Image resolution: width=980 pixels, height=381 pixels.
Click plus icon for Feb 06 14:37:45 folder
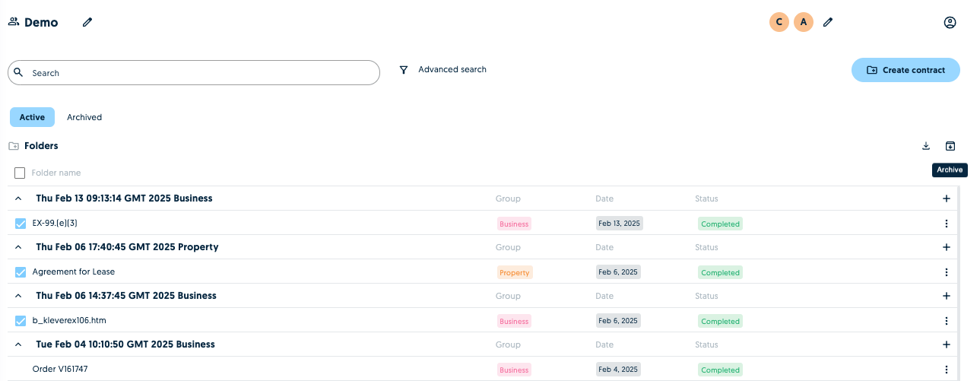pos(947,296)
